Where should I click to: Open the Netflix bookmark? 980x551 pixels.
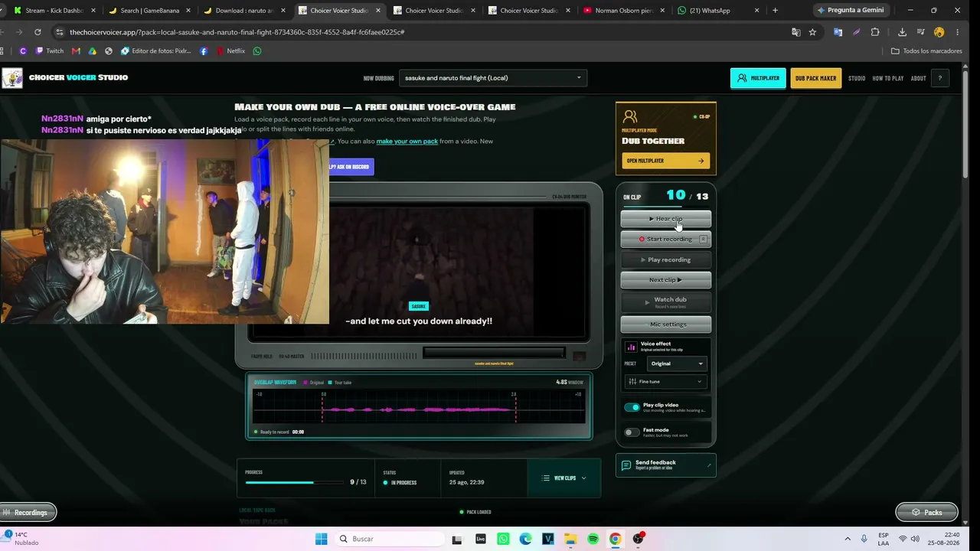[x=230, y=51]
